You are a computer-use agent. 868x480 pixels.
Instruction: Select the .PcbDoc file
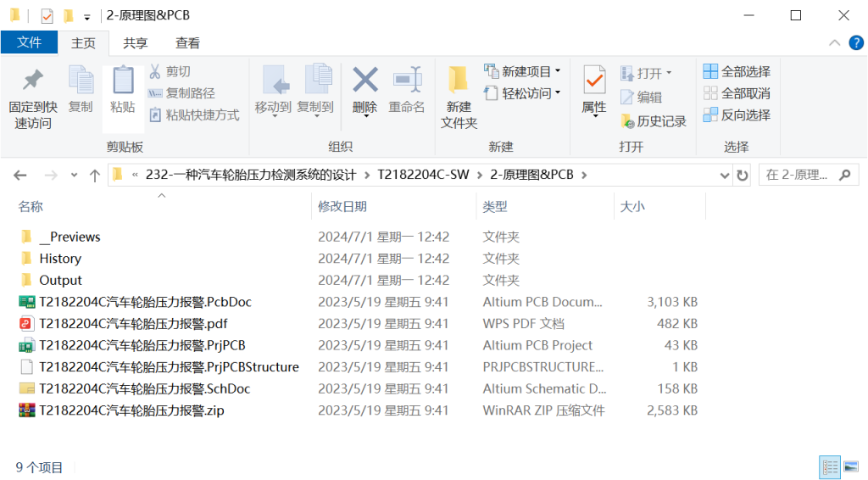click(145, 302)
